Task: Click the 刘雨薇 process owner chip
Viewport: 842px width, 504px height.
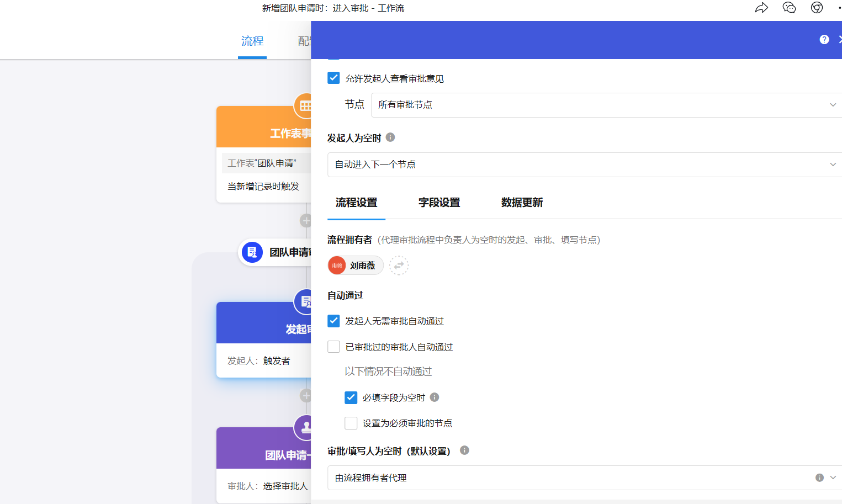Action: pyautogui.click(x=355, y=266)
